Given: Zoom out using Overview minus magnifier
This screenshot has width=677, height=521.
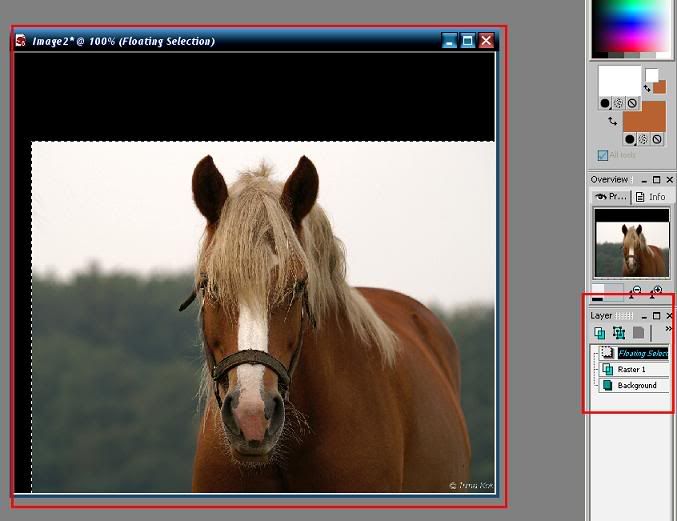Looking at the screenshot, I should click(x=635, y=292).
